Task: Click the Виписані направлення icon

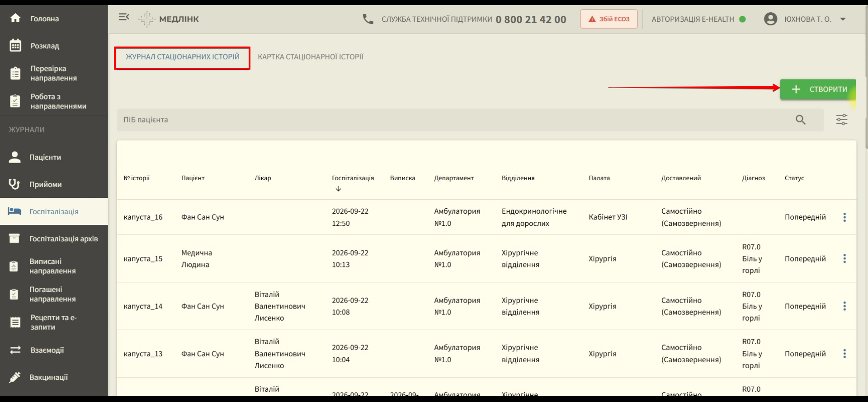Action: click(x=14, y=266)
